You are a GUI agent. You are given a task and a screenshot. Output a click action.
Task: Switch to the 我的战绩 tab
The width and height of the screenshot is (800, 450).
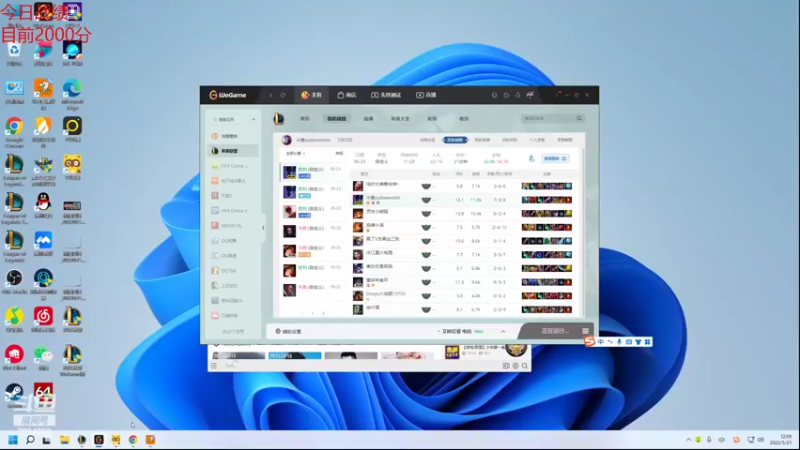tap(336, 119)
